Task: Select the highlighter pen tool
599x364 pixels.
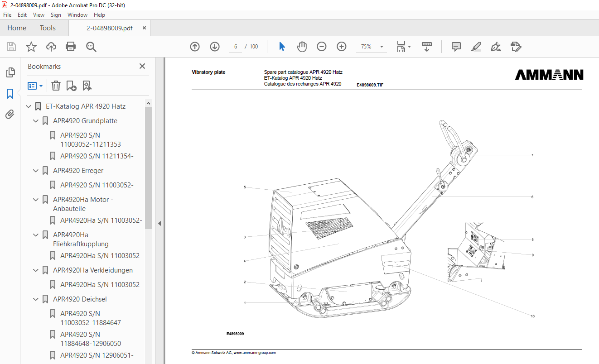Action: (x=476, y=47)
